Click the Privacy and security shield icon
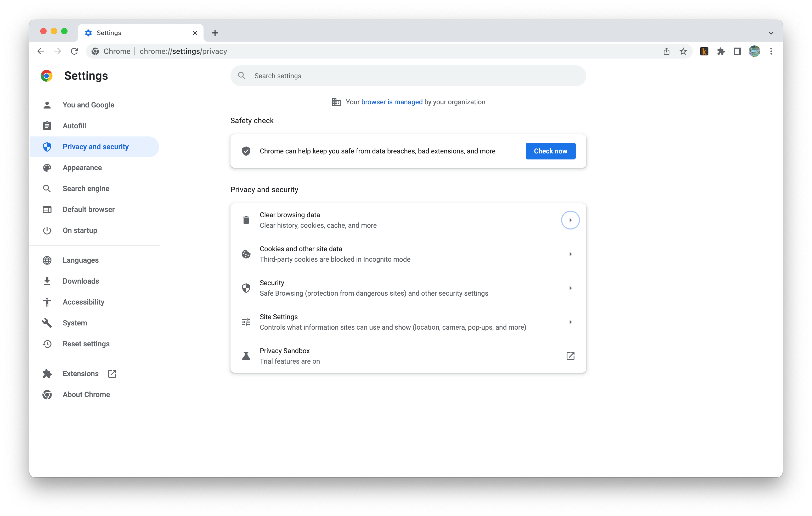 (47, 147)
